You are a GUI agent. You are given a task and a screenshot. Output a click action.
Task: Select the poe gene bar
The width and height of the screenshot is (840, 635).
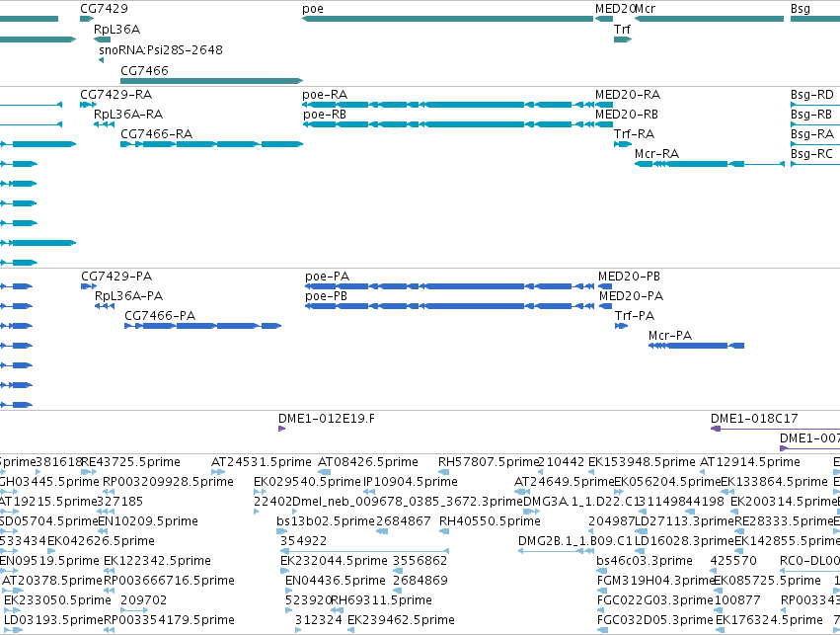pos(448,19)
